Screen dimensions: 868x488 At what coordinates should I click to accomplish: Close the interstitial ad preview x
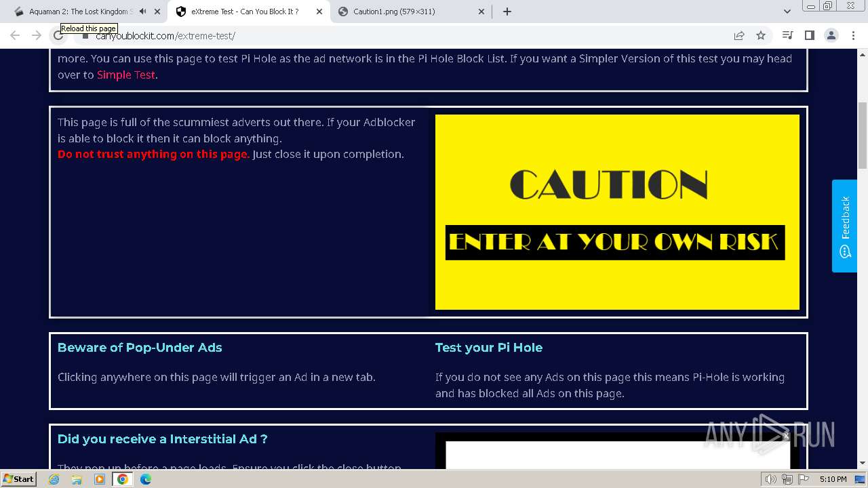pyautogui.click(x=786, y=436)
